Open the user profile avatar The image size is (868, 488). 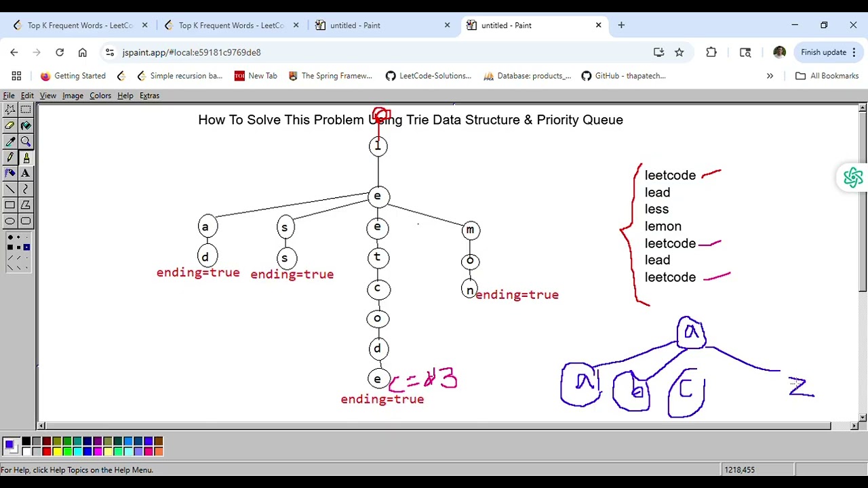[779, 52]
